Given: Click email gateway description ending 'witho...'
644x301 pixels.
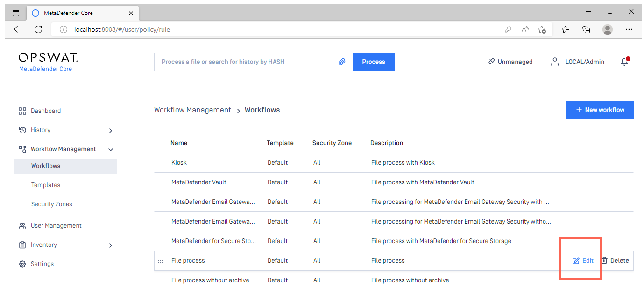Looking at the screenshot, I should tap(461, 222).
